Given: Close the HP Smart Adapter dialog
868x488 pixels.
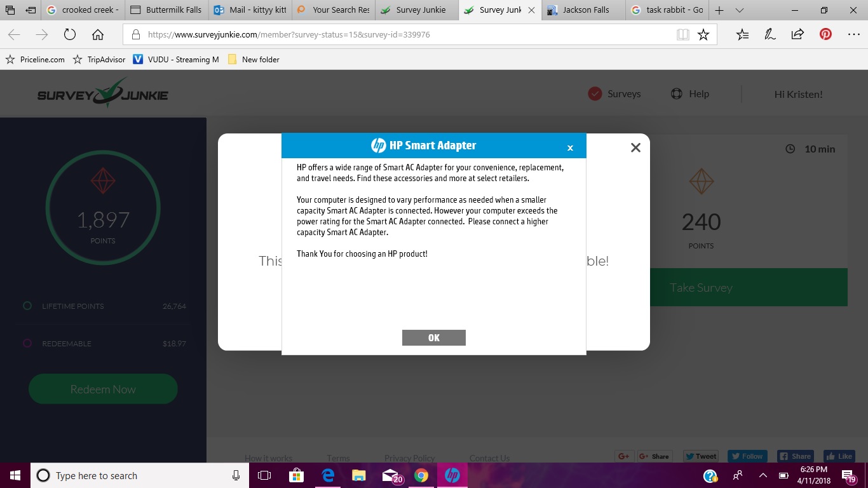Looking at the screenshot, I should pos(570,148).
